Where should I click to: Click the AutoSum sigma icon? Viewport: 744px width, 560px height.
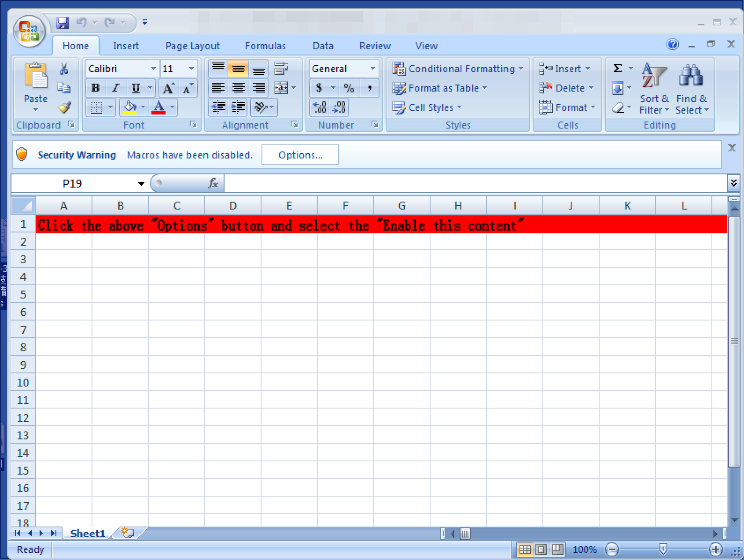[x=618, y=69]
